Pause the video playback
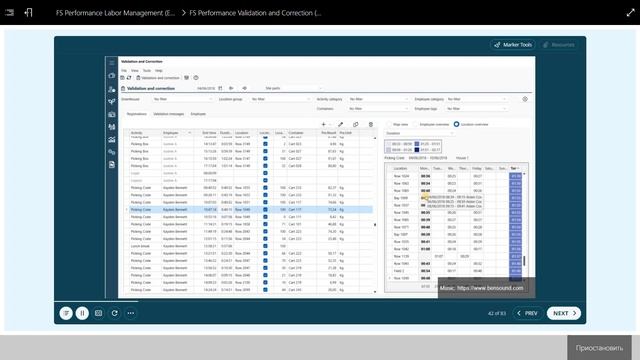640x360 pixels. click(82, 313)
